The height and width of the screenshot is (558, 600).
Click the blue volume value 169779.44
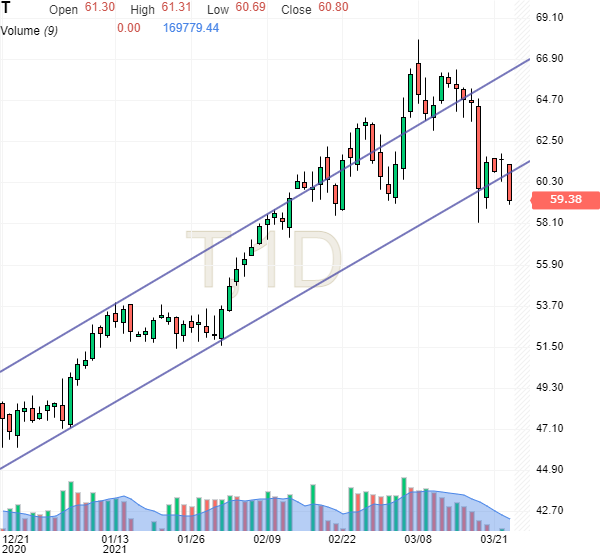pos(191,28)
